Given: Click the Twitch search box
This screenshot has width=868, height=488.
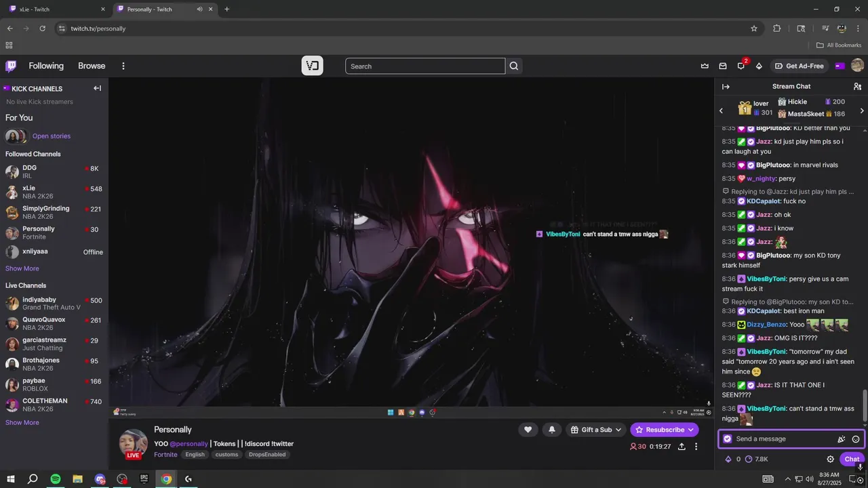Looking at the screenshot, I should 425,66.
